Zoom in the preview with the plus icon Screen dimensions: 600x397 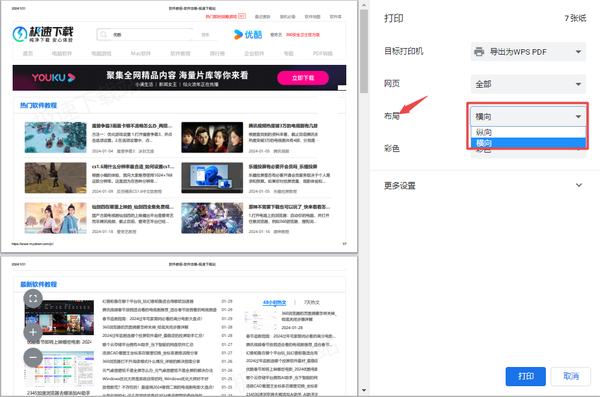(33, 332)
